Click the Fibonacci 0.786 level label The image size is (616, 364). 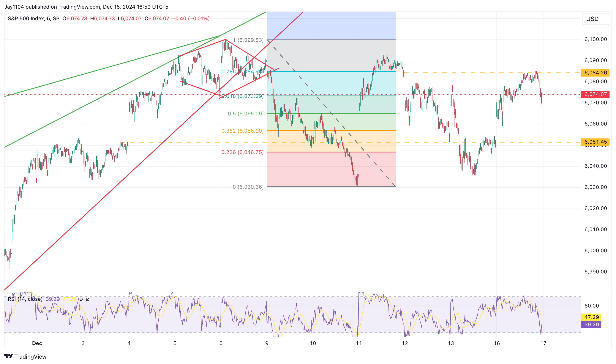(x=242, y=72)
